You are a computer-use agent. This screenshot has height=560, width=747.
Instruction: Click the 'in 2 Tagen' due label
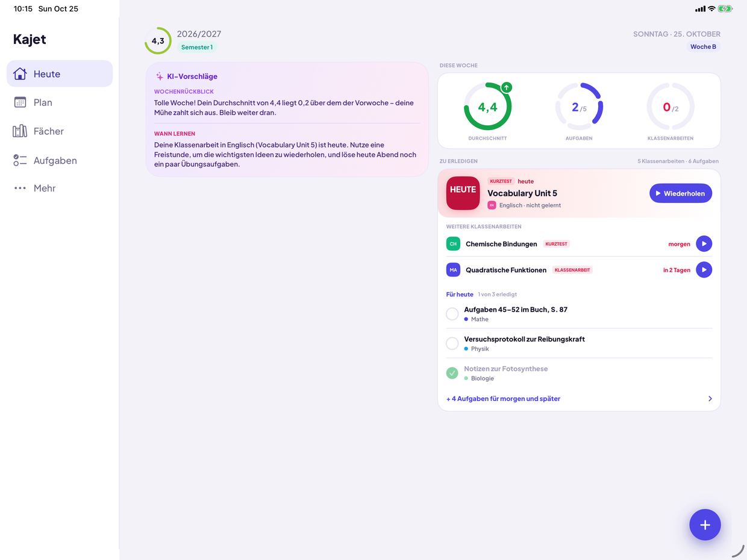677,270
